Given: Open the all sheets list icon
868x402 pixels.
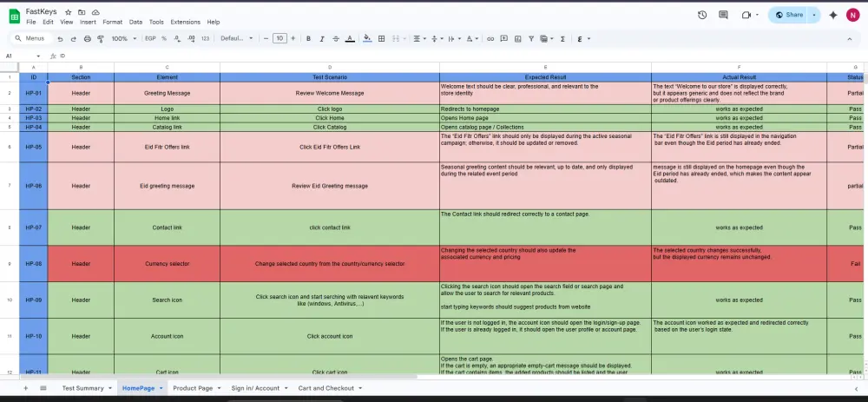Looking at the screenshot, I should 43,388.
